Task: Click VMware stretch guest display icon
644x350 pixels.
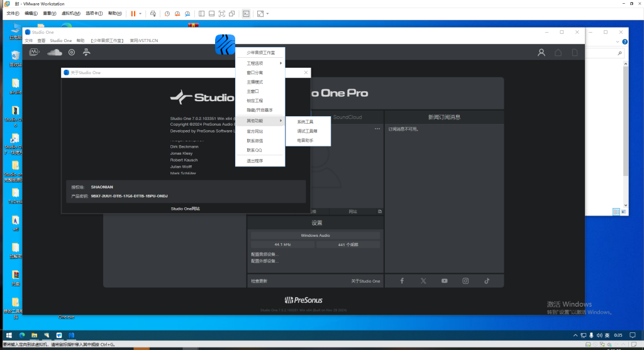Action: click(x=260, y=14)
